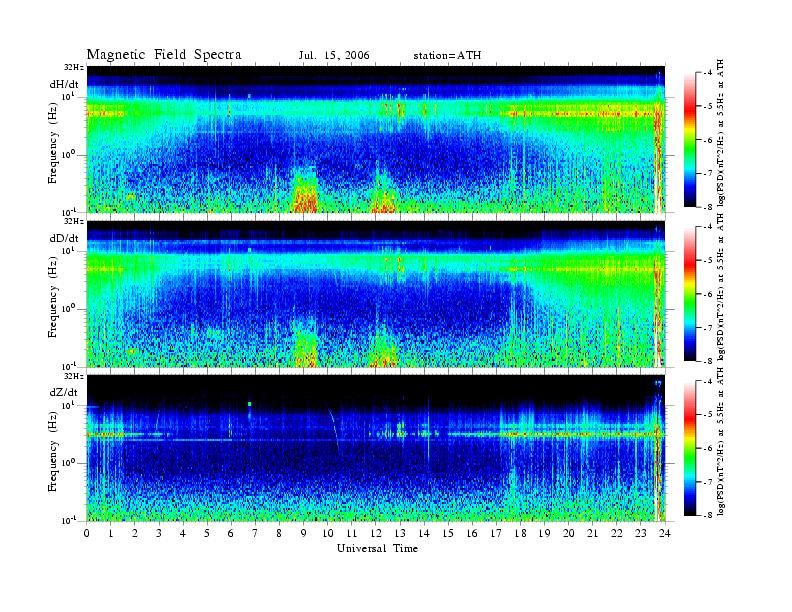Screen dimensions: 792x612
Task: Click the 'Magnetic Field Spectra' title
Action: click(x=164, y=55)
